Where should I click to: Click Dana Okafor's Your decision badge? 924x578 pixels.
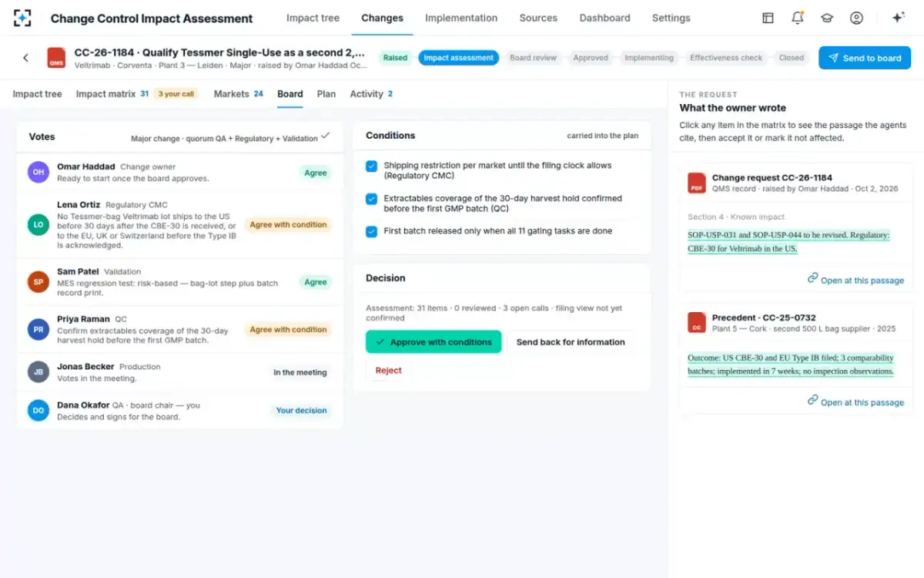coord(301,411)
